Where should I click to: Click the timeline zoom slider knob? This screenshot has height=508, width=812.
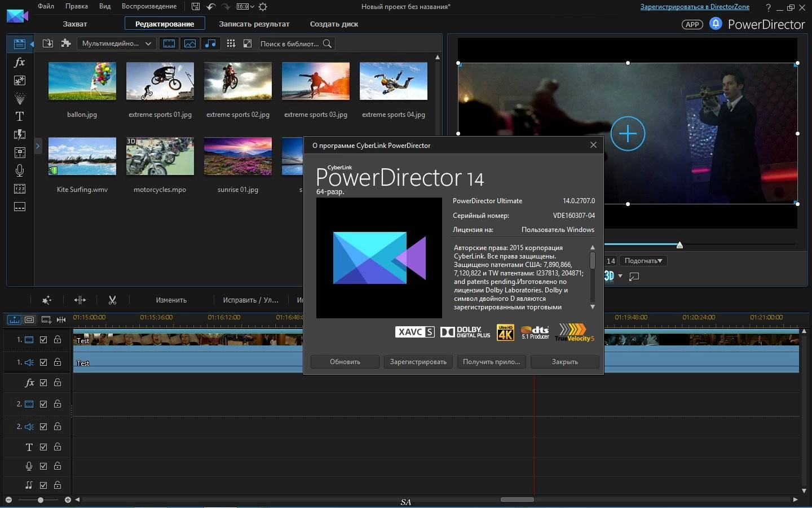pos(40,500)
